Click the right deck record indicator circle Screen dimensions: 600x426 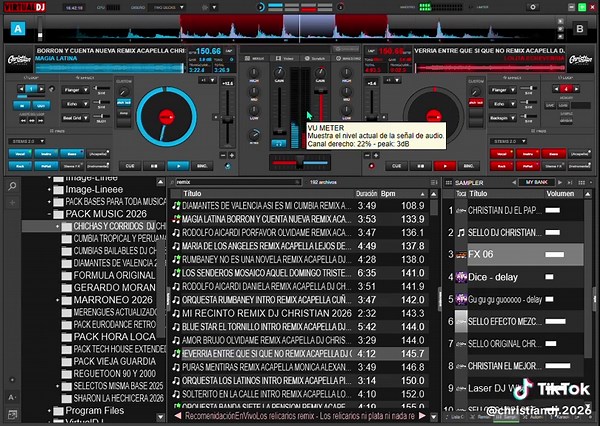coord(371,166)
